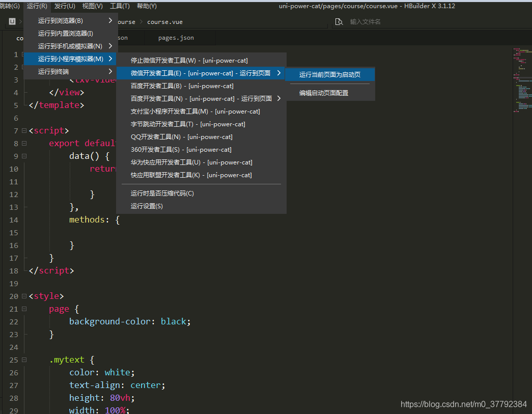Expand arrow beside 运行到小程序模拟器(M)
Viewport: 532px width, 414px height.
[x=110, y=59]
